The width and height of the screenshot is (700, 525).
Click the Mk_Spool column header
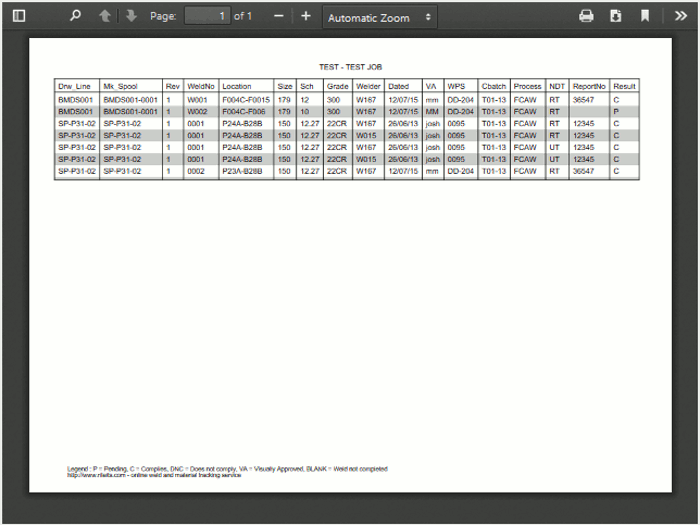[120, 87]
